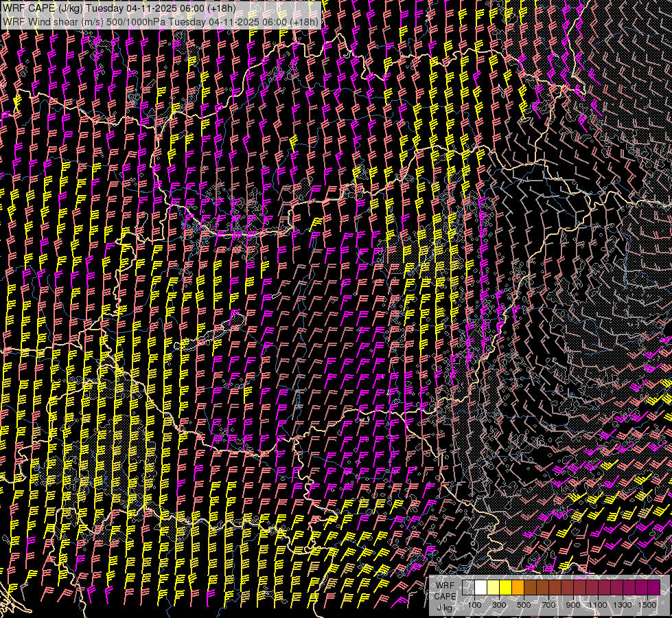672x618 pixels.
Task: Click the transparent first legend swatch
Action: (x=468, y=587)
